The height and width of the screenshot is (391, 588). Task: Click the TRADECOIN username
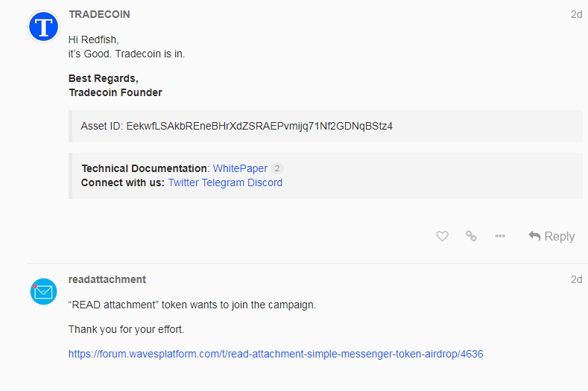[x=99, y=14]
